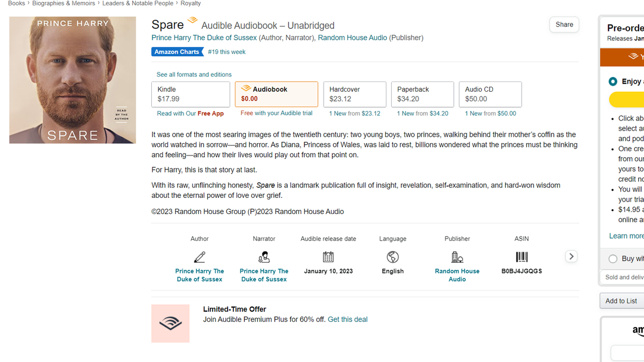Screen dimensions: 644x362
Task: Click the ASIN barcode icon
Action: tap(522, 256)
